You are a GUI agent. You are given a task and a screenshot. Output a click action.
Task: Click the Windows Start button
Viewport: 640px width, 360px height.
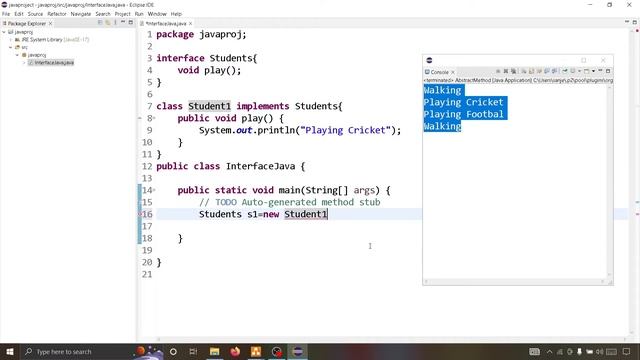(x=9, y=351)
